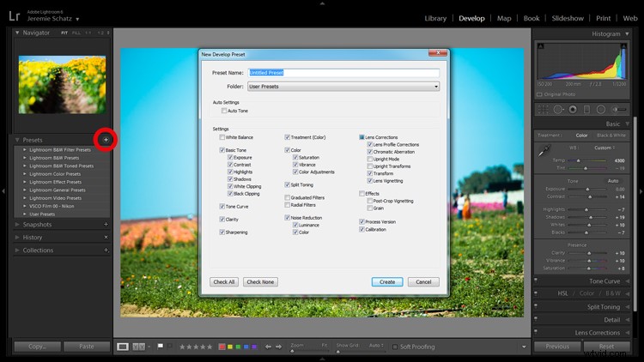
Task: Open the Print module
Action: tap(604, 19)
